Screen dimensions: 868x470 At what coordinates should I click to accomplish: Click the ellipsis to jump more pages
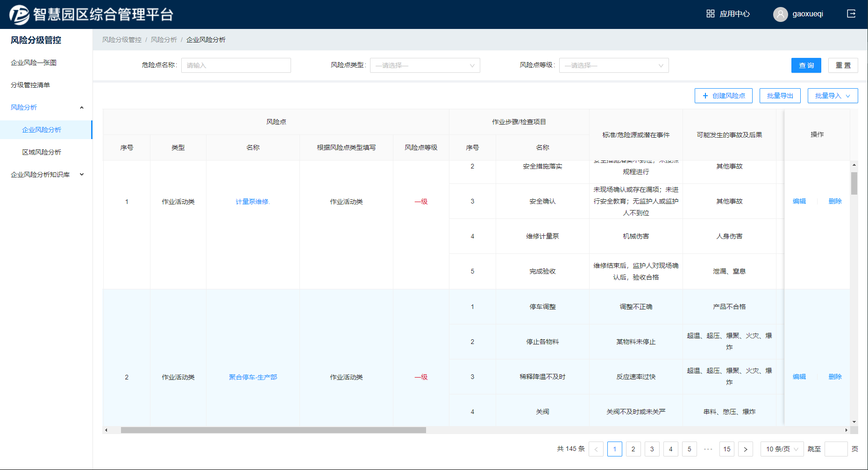[708, 449]
